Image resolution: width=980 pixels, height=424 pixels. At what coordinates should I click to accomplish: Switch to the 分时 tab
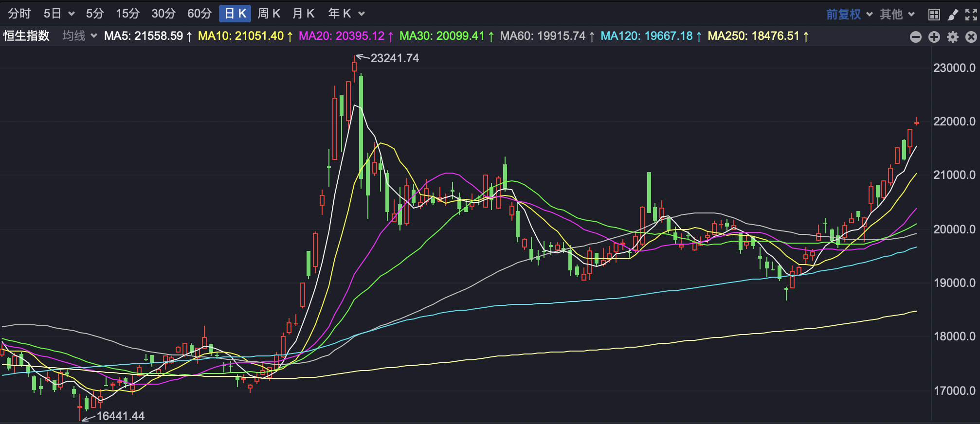tap(19, 14)
